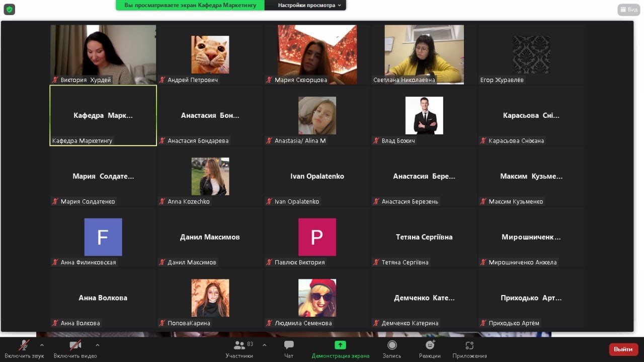Select Влад Божич's profile photo
The width and height of the screenshot is (644, 362).
[x=424, y=115]
